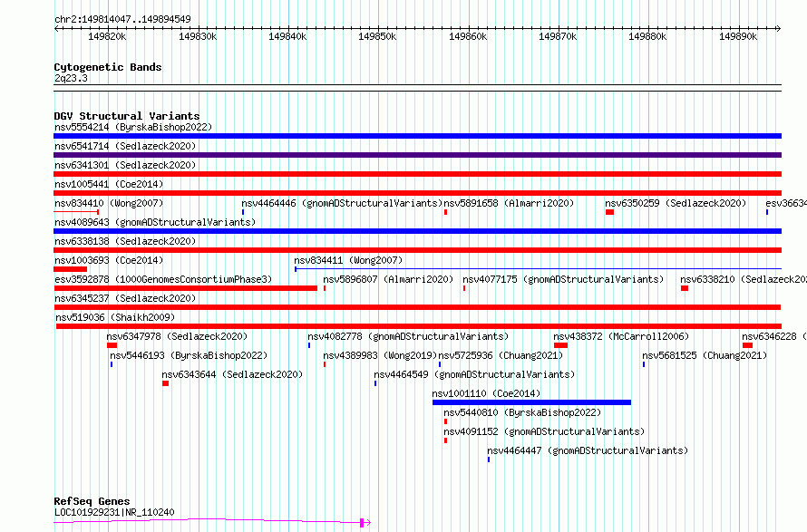The height and width of the screenshot is (532, 807).
Task: Click the nsv5554214 (ByrskaBishop2022) variant label
Action: click(x=133, y=127)
